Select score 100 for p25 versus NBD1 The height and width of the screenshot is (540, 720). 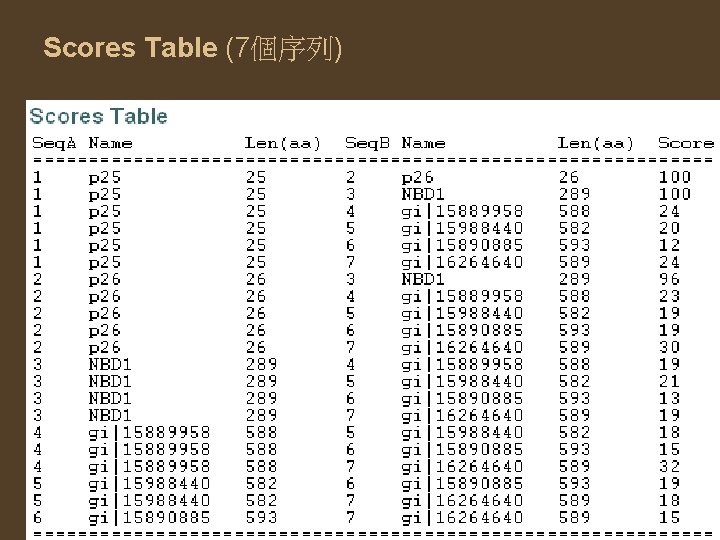tap(675, 194)
